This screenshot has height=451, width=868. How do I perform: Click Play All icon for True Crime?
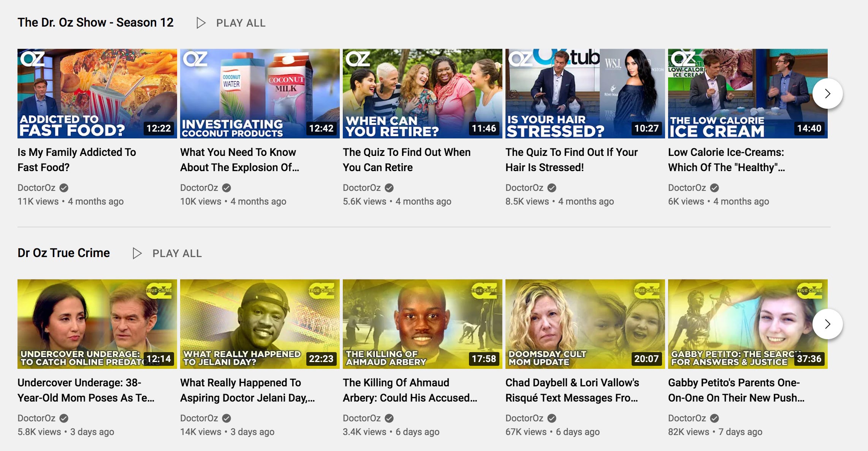coord(137,253)
